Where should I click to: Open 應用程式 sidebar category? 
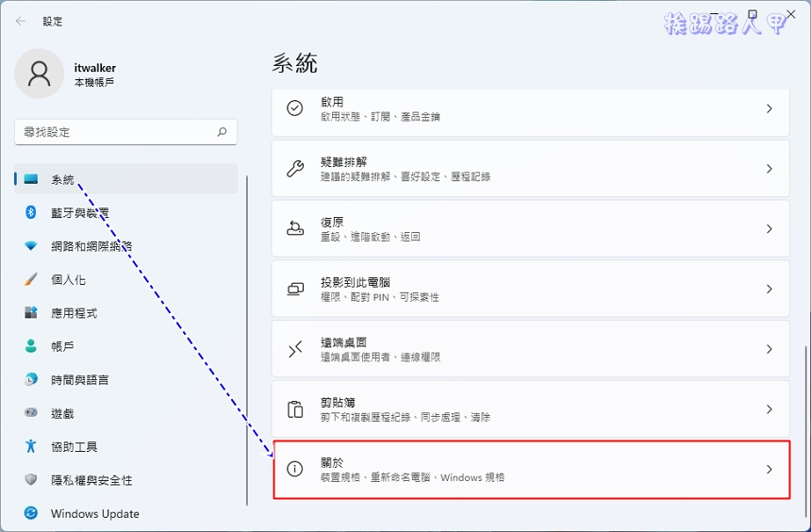click(74, 313)
